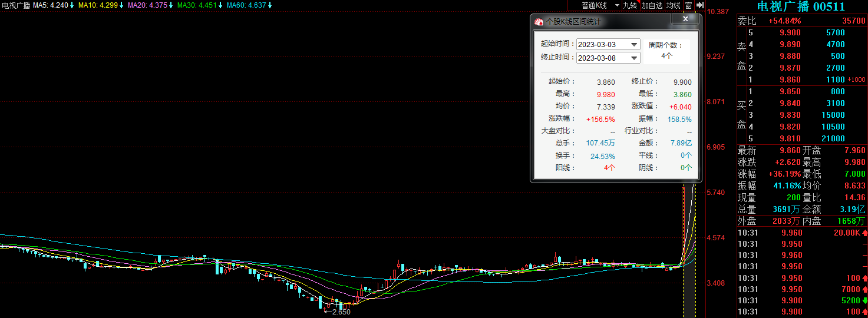Select buy level 1 price 9.850
Image resolution: width=868 pixels, height=318 pixels.
[x=790, y=91]
